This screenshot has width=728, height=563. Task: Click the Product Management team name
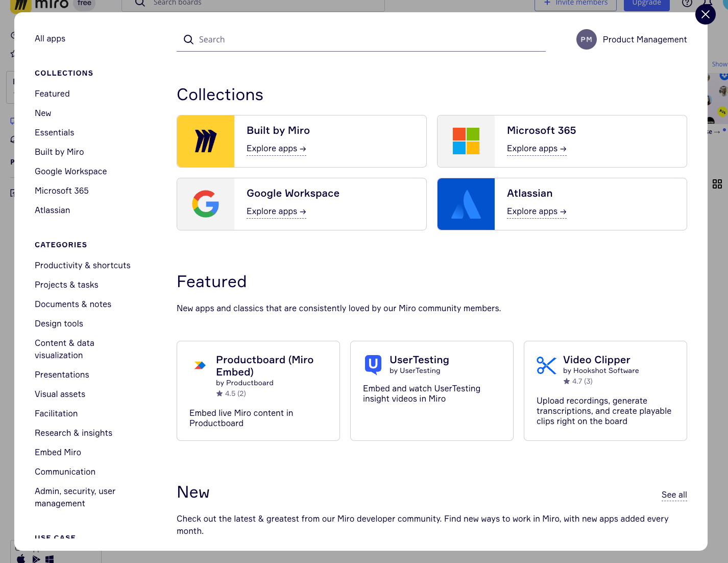(644, 39)
